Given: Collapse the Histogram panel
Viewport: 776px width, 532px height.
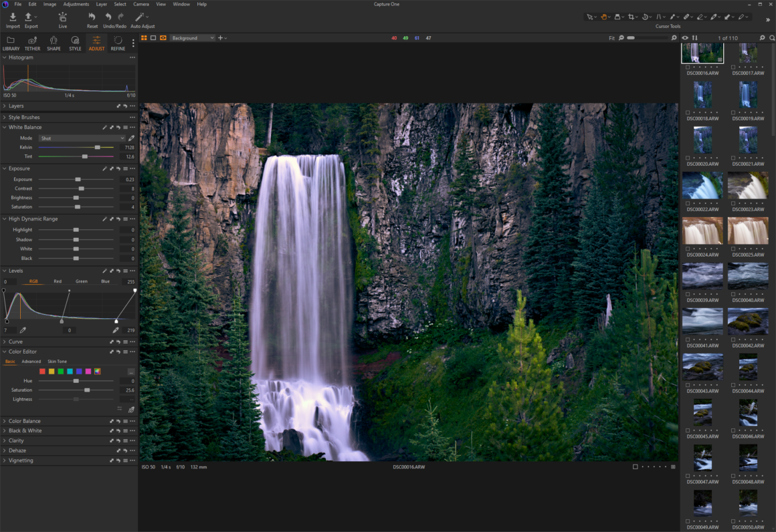Looking at the screenshot, I should coord(5,57).
